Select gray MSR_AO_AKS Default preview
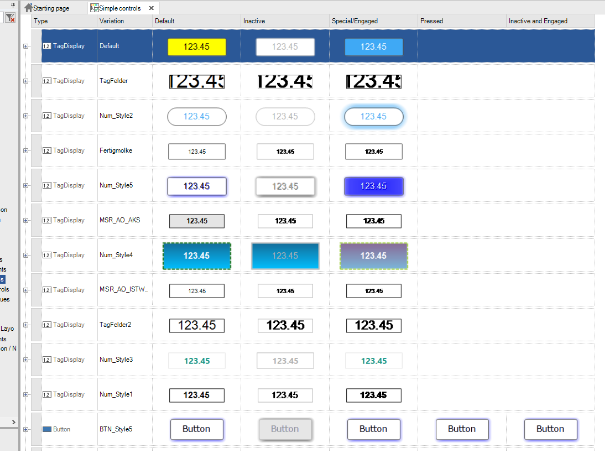605x451 pixels. pos(197,221)
